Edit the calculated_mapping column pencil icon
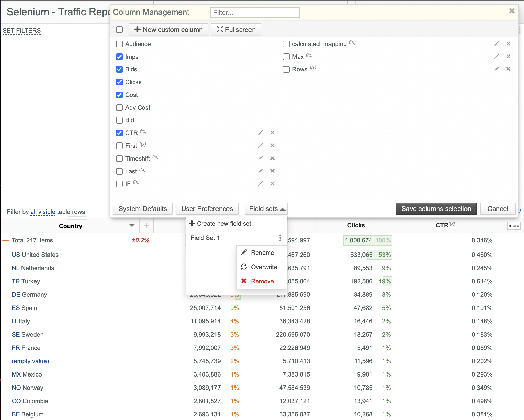Image resolution: width=524 pixels, height=420 pixels. point(496,43)
